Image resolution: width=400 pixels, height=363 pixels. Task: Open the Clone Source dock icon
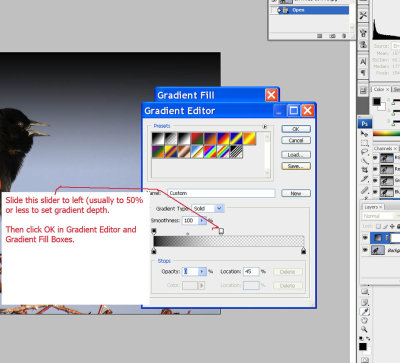point(363,45)
